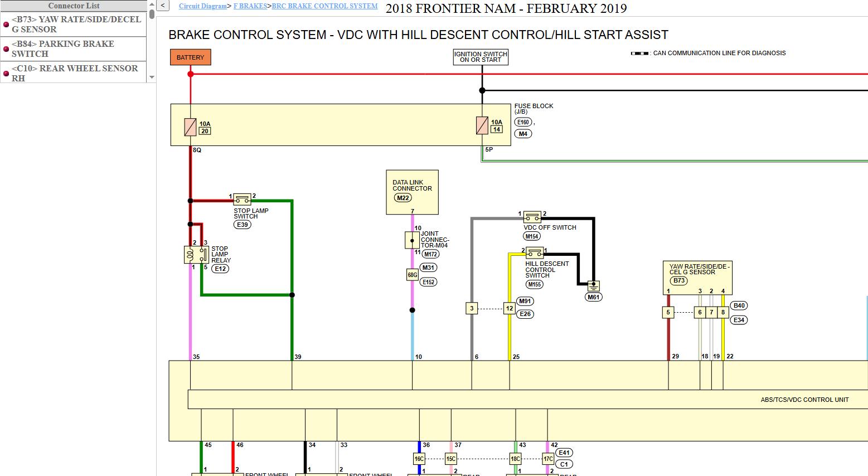Click the collapse sidebar '<' button
The height and width of the screenshot is (476, 868).
tap(162, 6)
